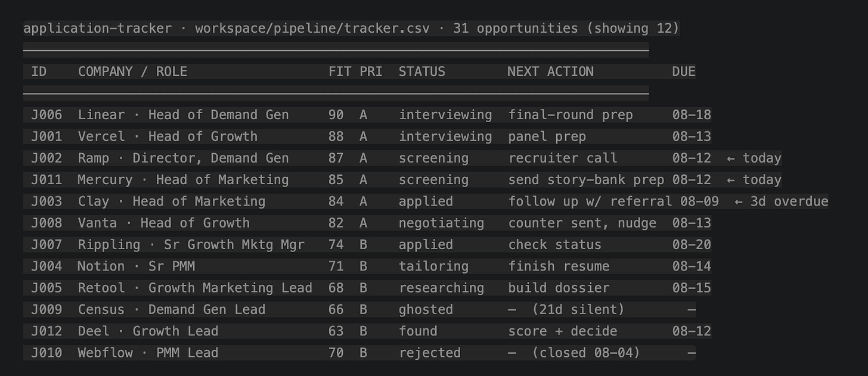The height and width of the screenshot is (376, 868).
Task: Click the Rippling Sr Growth Mktg Mgr row
Action: (367, 244)
